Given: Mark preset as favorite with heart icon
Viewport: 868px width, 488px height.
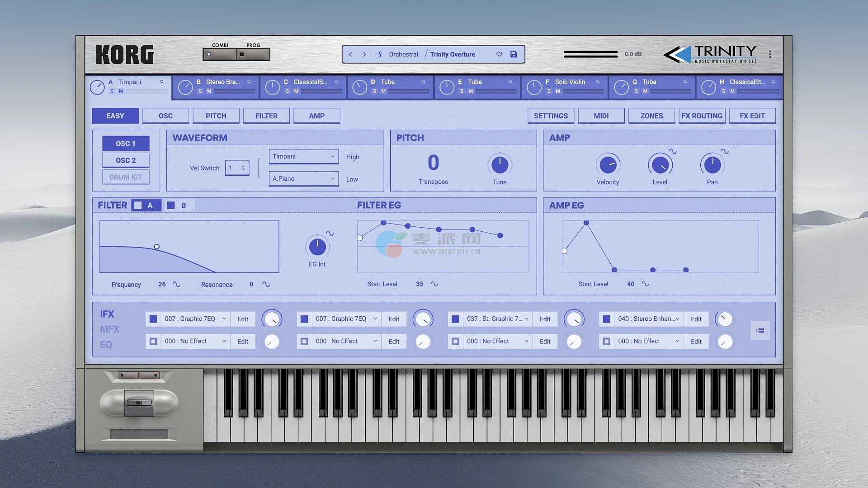Looking at the screenshot, I should 499,54.
